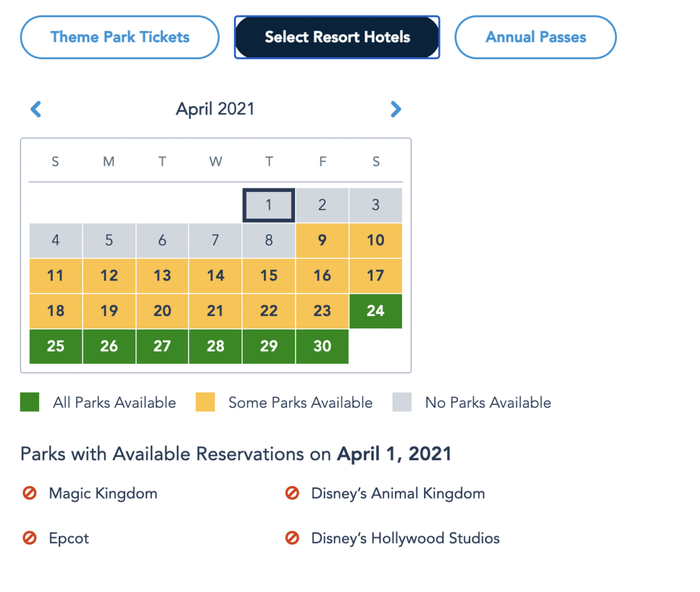Pick April 25 on the calendar

pos(55,346)
